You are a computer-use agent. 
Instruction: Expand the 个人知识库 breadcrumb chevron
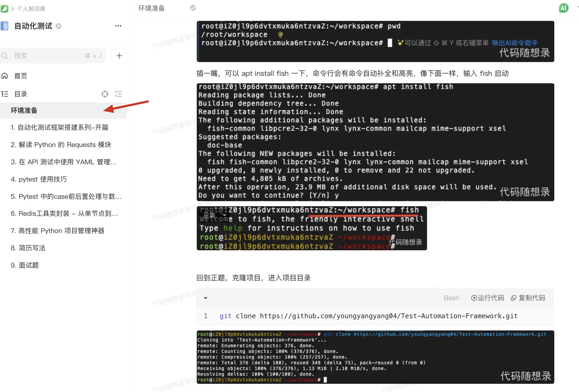click(x=13, y=9)
